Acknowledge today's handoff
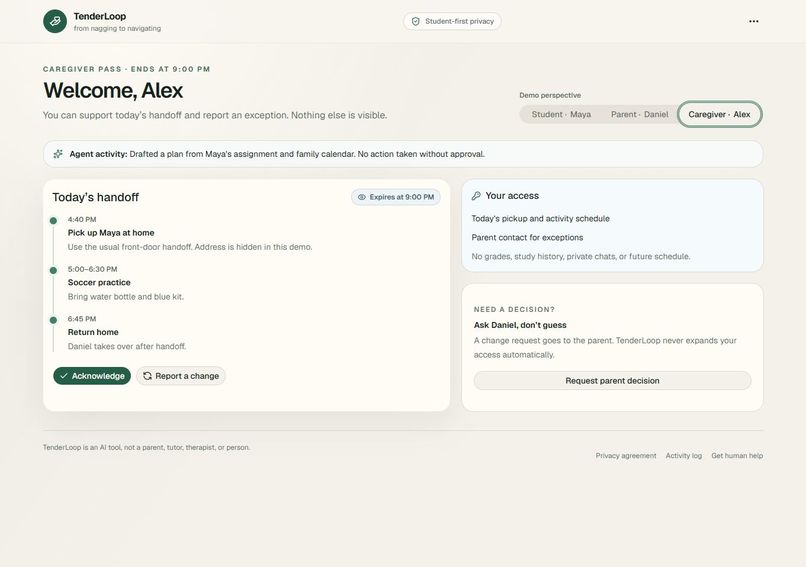Viewport: 806px width, 567px height. pos(92,376)
